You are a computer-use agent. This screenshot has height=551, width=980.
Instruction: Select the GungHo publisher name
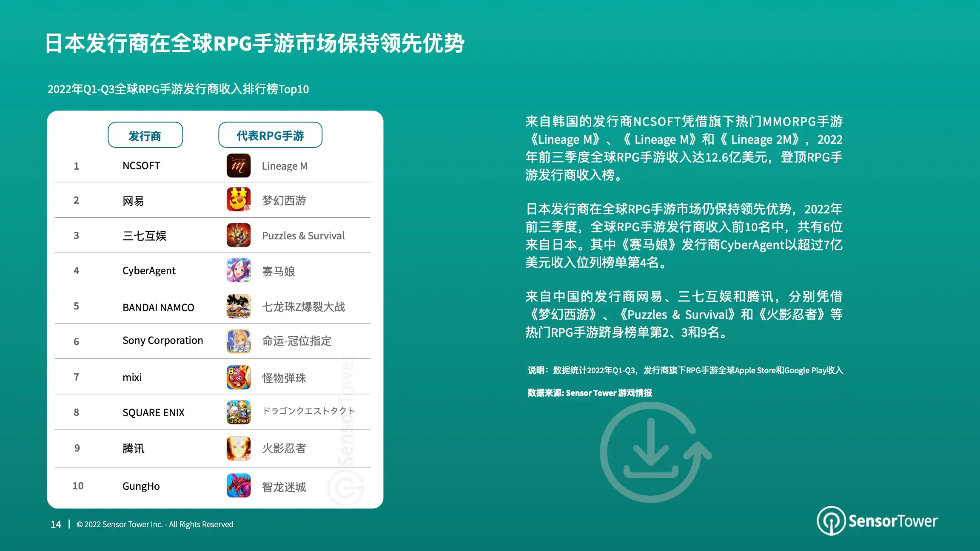141,486
